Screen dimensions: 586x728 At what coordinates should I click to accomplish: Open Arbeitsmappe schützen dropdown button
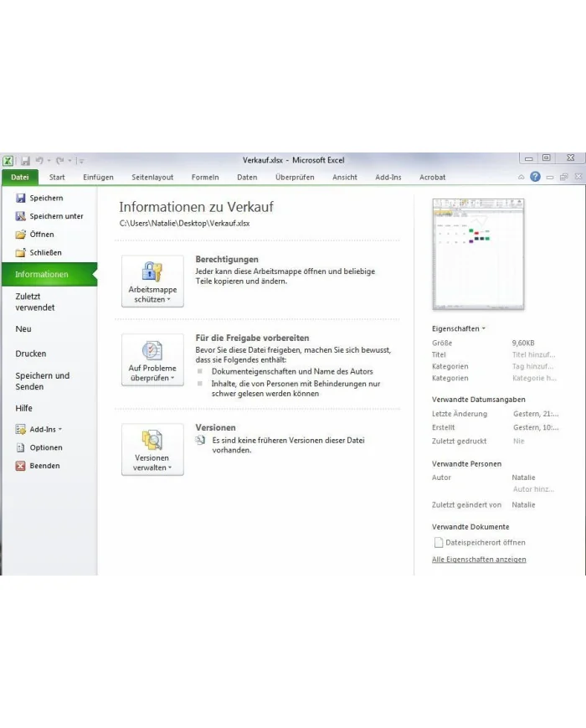[152, 281]
